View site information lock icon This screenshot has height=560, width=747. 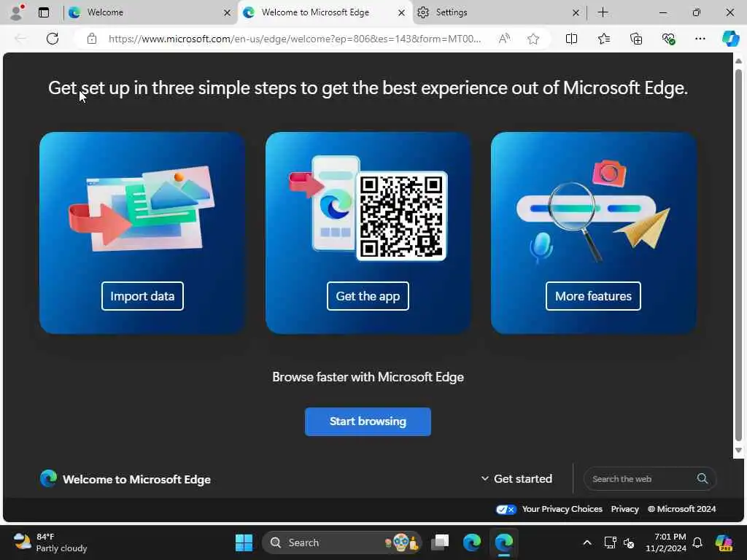(91, 39)
